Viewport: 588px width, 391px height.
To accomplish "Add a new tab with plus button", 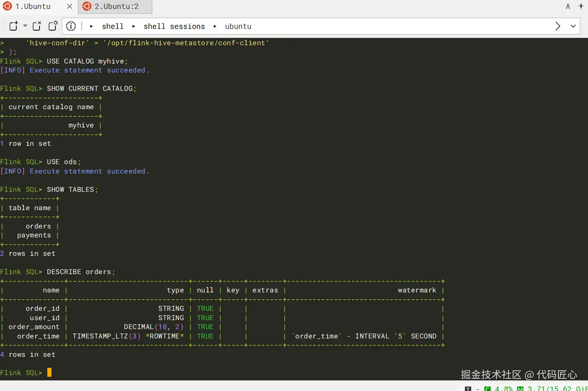I will [581, 6].
